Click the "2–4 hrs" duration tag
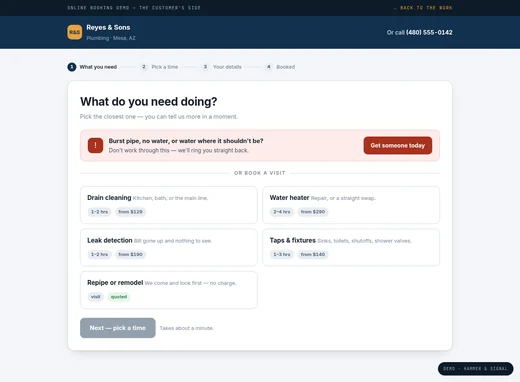The height and width of the screenshot is (382, 520). pos(282,212)
